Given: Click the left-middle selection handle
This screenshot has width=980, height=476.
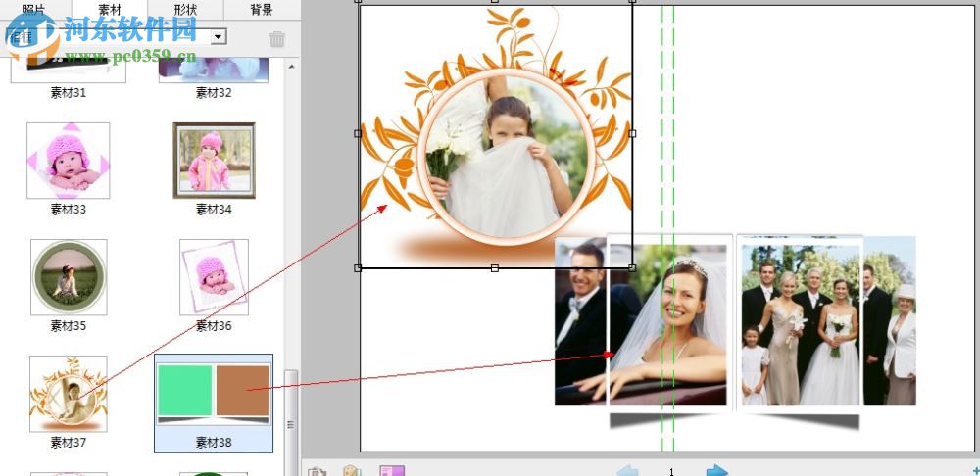Looking at the screenshot, I should click(x=358, y=133).
